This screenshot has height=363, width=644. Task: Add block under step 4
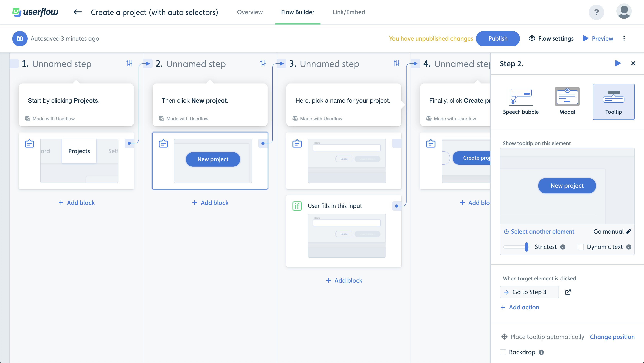pos(475,203)
